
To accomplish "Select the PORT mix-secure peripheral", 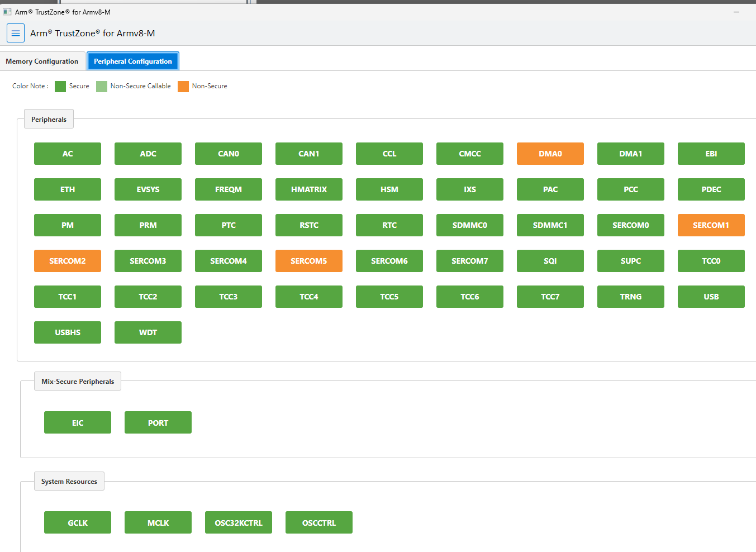I will coord(158,423).
